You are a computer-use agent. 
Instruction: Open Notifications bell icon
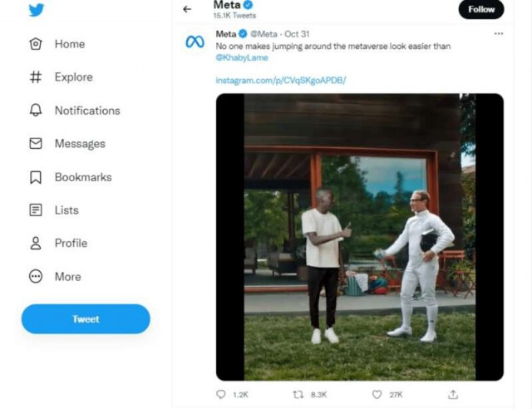[36, 111]
